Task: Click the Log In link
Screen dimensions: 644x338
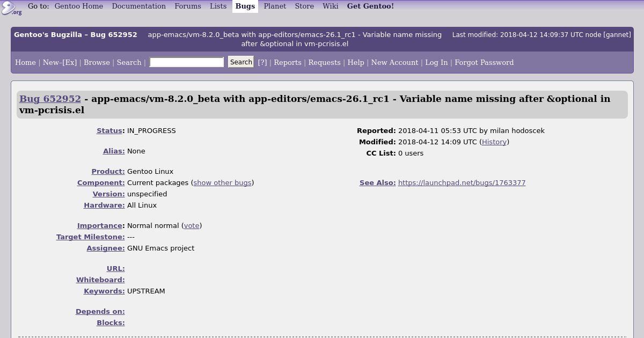Action: click(x=436, y=62)
